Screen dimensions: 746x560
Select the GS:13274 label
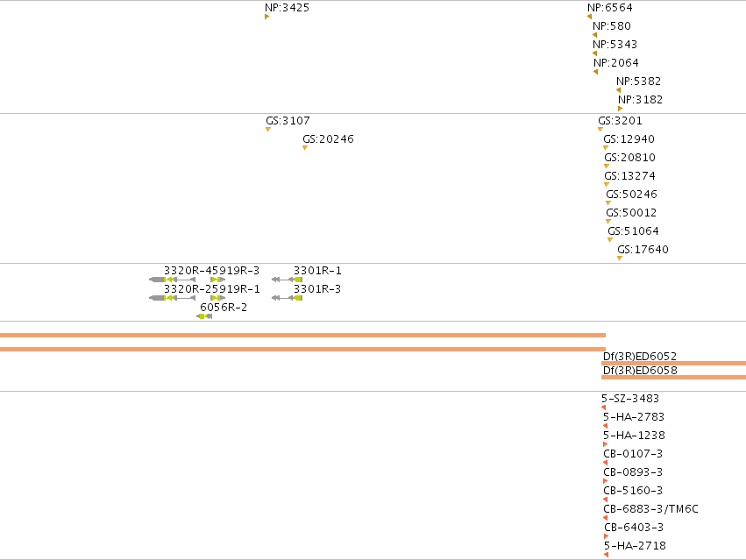tap(630, 176)
